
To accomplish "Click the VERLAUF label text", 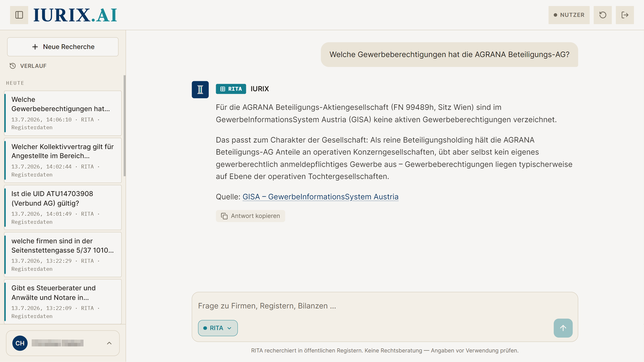I will [x=33, y=66].
